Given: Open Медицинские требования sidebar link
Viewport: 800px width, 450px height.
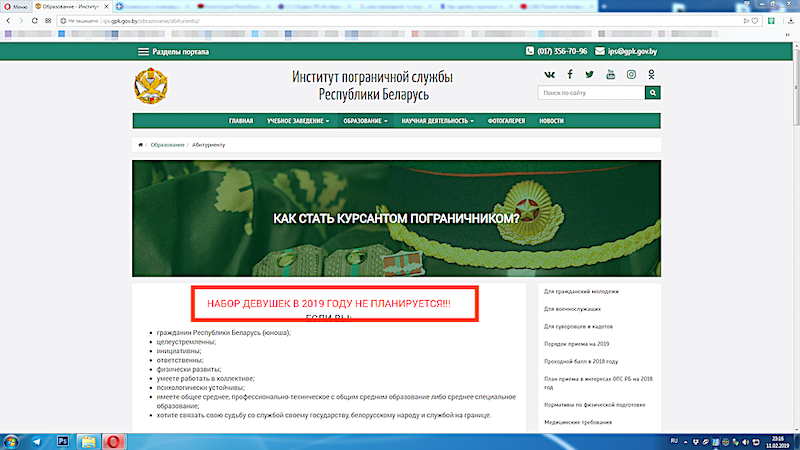Looking at the screenshot, I should click(x=578, y=422).
